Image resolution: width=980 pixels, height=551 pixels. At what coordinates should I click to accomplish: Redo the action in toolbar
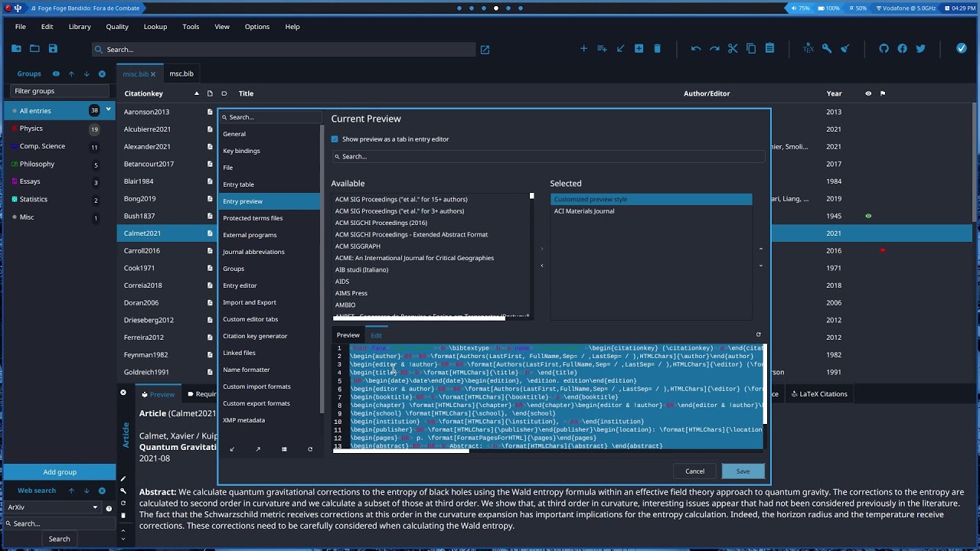(x=714, y=49)
